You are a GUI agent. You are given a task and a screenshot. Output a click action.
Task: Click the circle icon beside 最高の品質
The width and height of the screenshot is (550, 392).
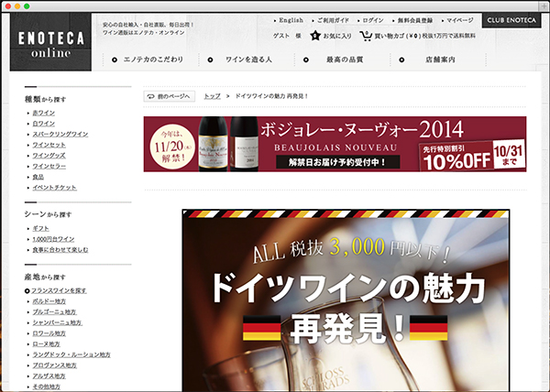[x=306, y=60]
